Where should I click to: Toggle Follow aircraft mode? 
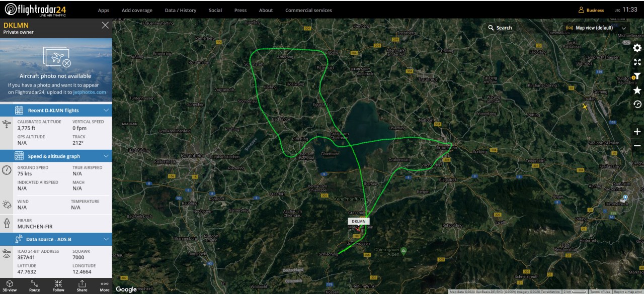click(58, 286)
